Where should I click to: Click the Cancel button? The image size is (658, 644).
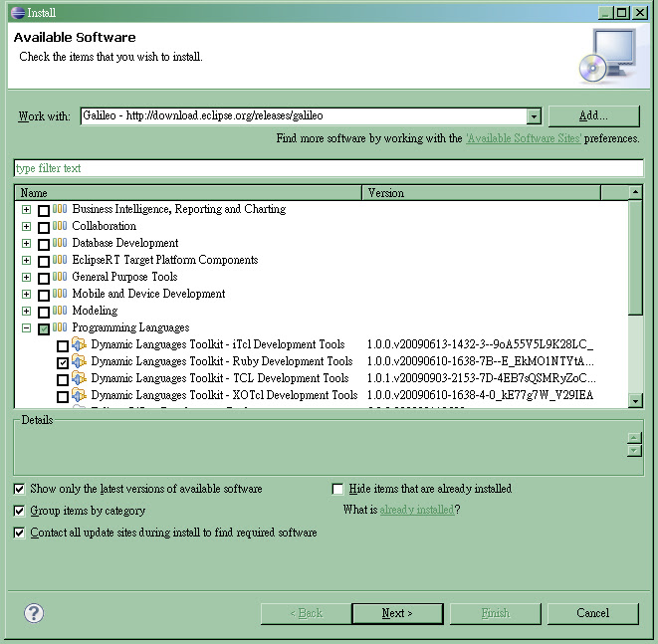click(592, 613)
